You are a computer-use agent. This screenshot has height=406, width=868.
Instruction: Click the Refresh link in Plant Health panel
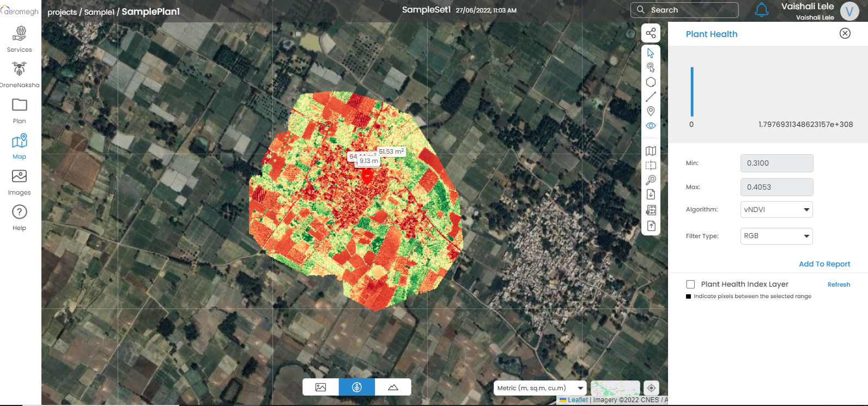838,284
